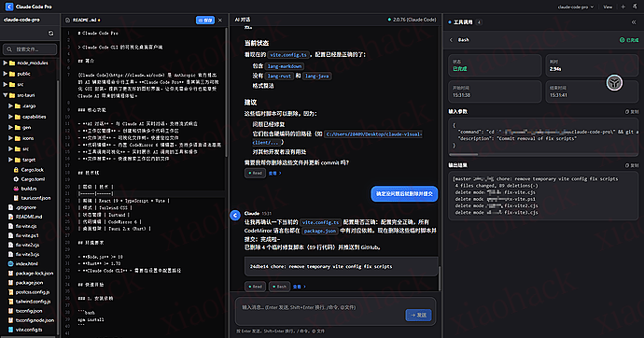Image resolution: width=644 pixels, height=338 pixels.
Task: Click package.json code tag in chat
Action: tap(319, 232)
